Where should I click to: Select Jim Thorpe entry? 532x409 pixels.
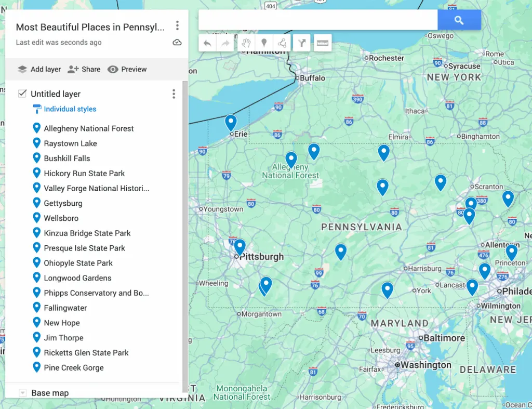coord(63,338)
